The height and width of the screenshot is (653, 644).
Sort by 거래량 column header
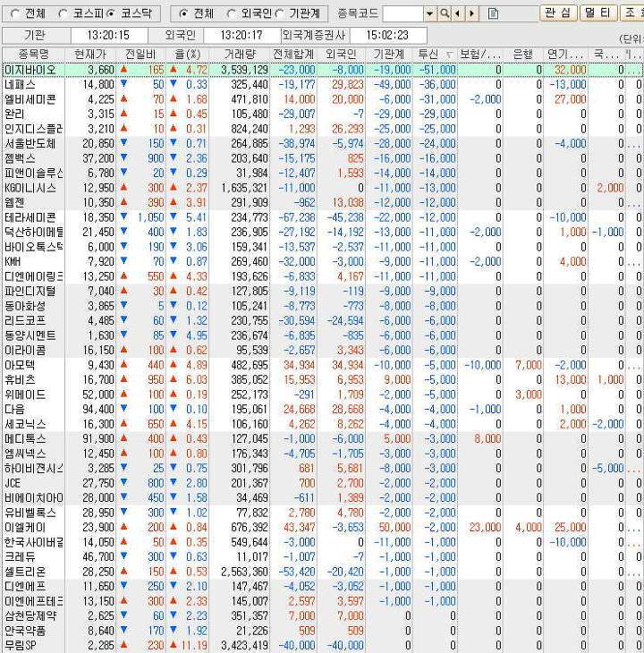(240, 55)
